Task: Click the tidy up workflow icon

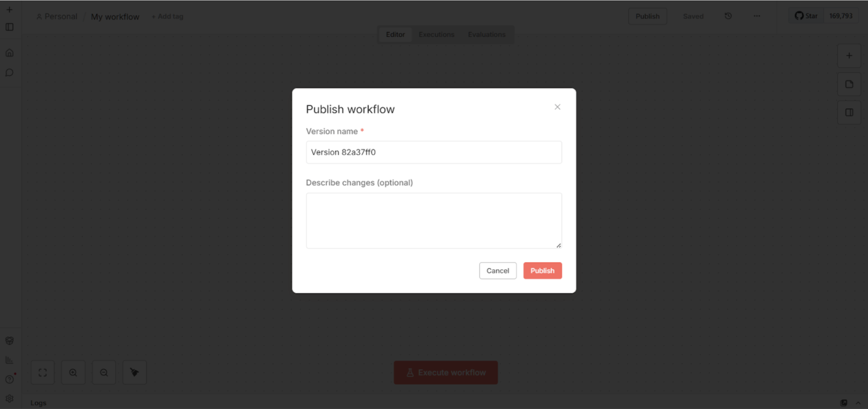Action: pos(134,372)
